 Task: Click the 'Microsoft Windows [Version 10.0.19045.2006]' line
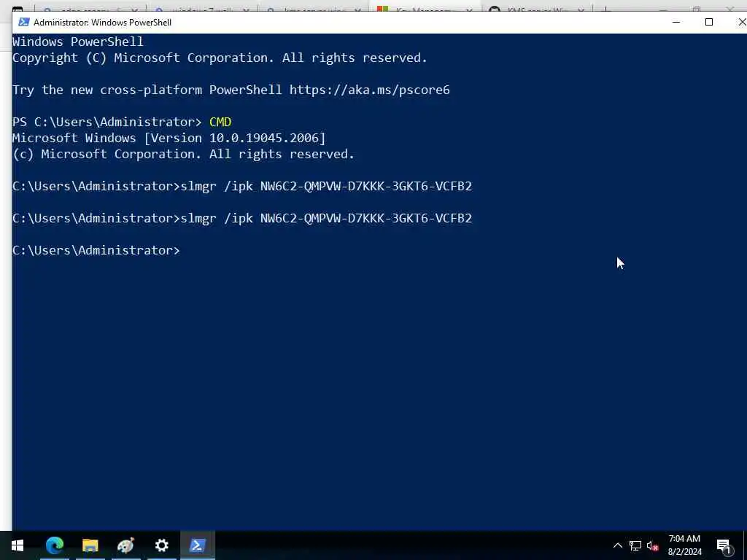click(x=169, y=138)
